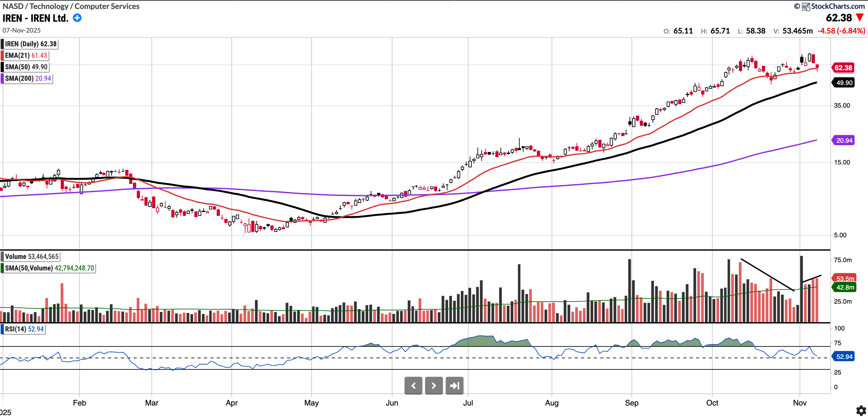Click the Sep label on the date axis

tap(632, 403)
